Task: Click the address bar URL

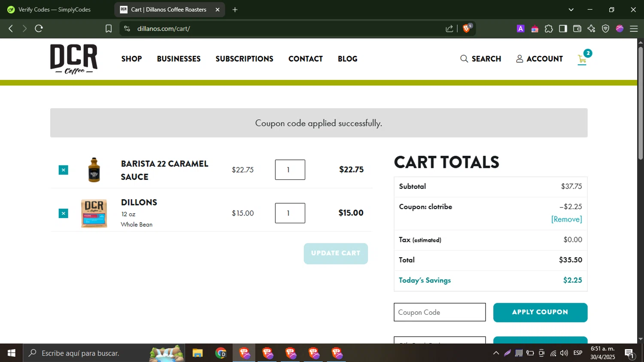Action: pyautogui.click(x=164, y=29)
